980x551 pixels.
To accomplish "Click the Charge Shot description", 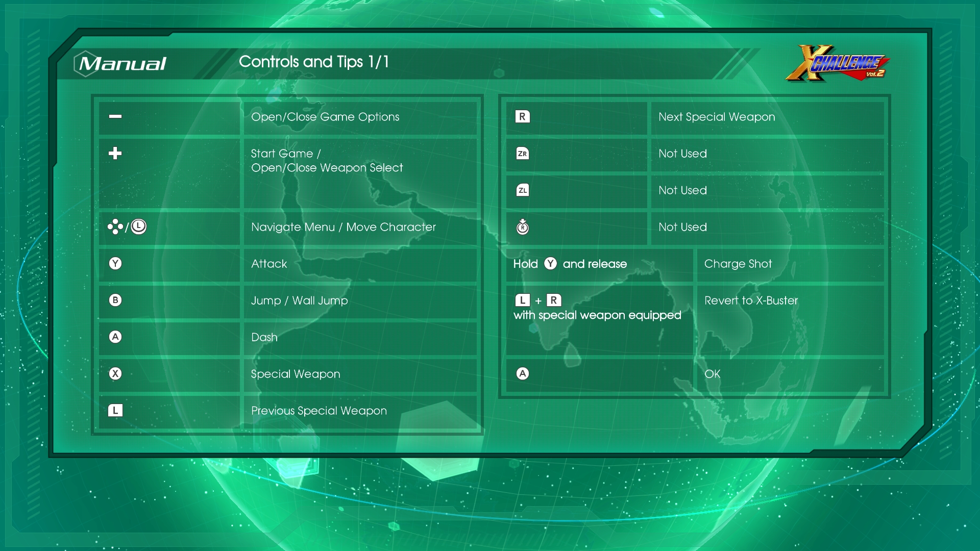I will [x=738, y=264].
